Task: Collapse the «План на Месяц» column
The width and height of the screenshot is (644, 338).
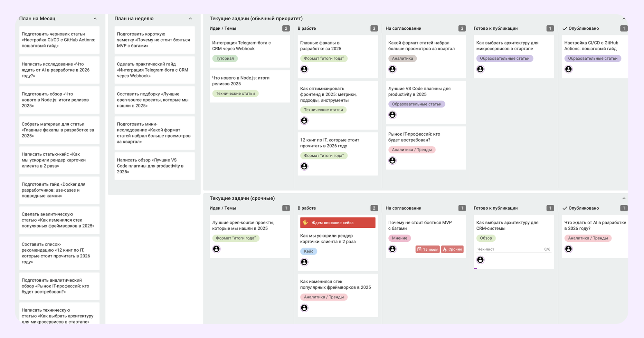Action: point(95,19)
